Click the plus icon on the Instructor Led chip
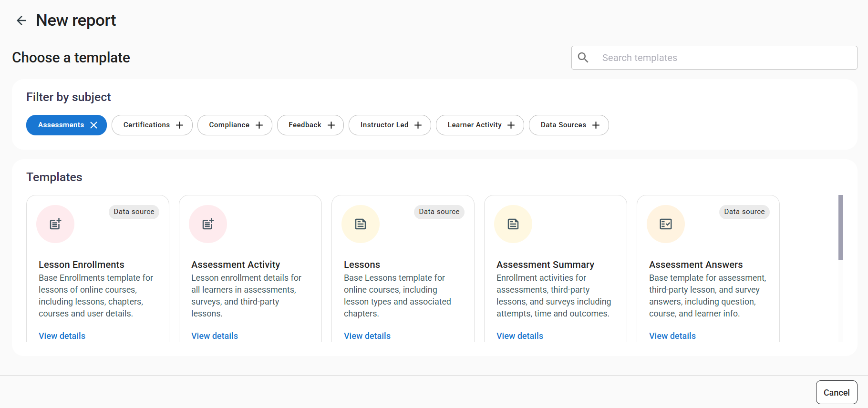This screenshot has height=408, width=868. [418, 125]
